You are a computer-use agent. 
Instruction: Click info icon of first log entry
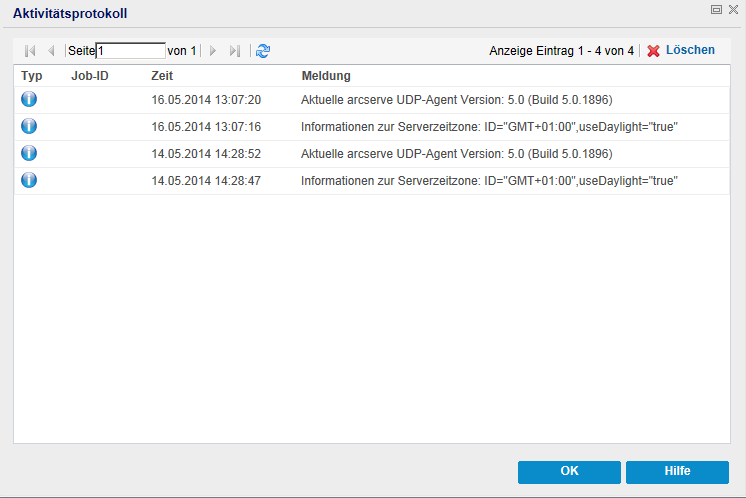[29, 100]
